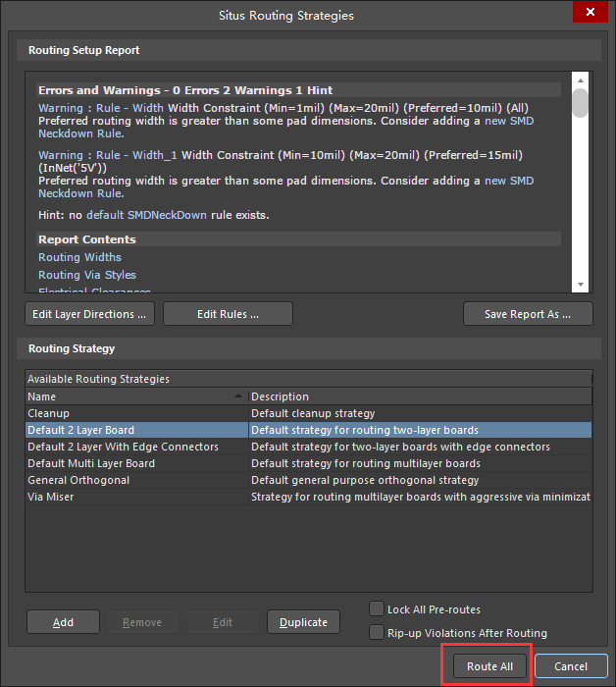The image size is (616, 687).
Task: Sort strategies by Name column header
Action: [x=136, y=396]
